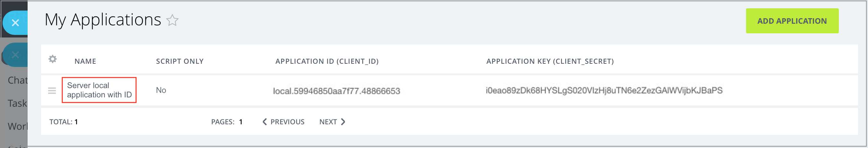Image resolution: width=868 pixels, height=148 pixels.
Task: Click the ADD APPLICATION button
Action: point(792,21)
